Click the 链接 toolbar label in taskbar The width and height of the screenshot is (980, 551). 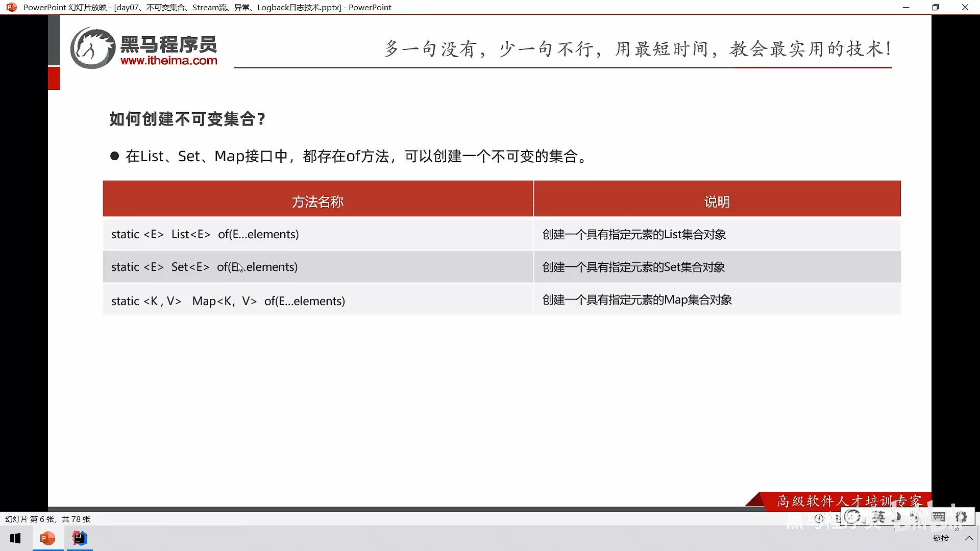[941, 538]
